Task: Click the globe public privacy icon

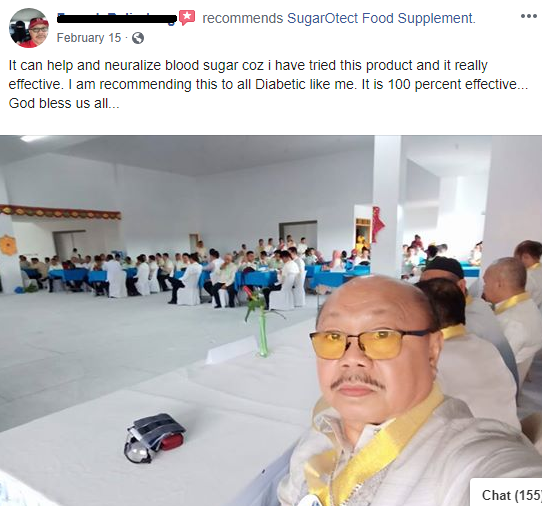Action: pos(138,38)
